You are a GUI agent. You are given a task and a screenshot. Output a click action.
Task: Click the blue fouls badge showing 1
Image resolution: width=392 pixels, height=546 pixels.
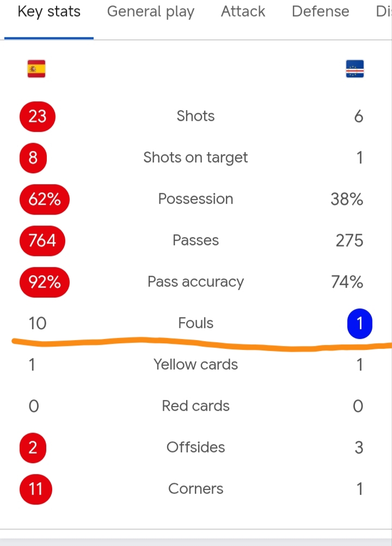point(360,324)
